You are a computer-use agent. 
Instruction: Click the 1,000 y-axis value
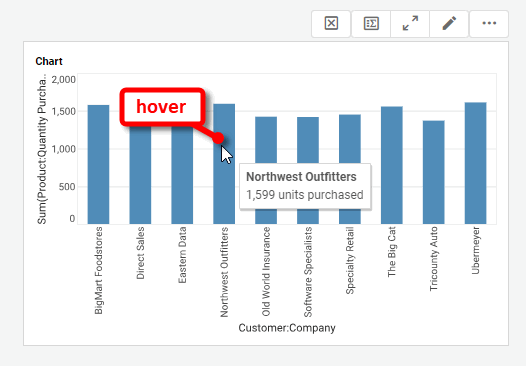point(64,149)
